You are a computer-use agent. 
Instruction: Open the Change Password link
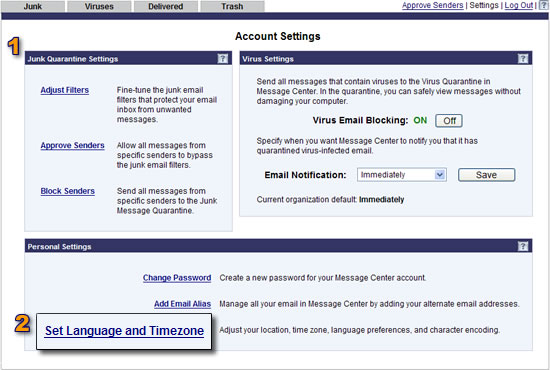pos(177,278)
